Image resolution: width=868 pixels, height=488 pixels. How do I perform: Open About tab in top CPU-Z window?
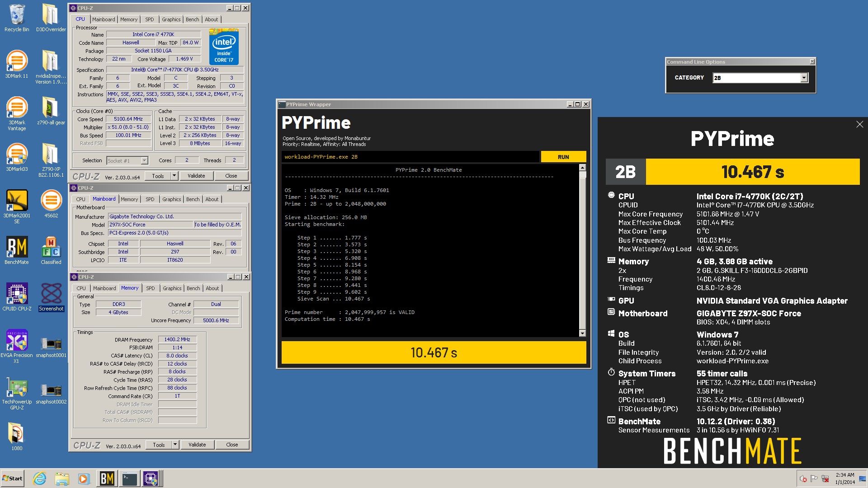[212, 19]
